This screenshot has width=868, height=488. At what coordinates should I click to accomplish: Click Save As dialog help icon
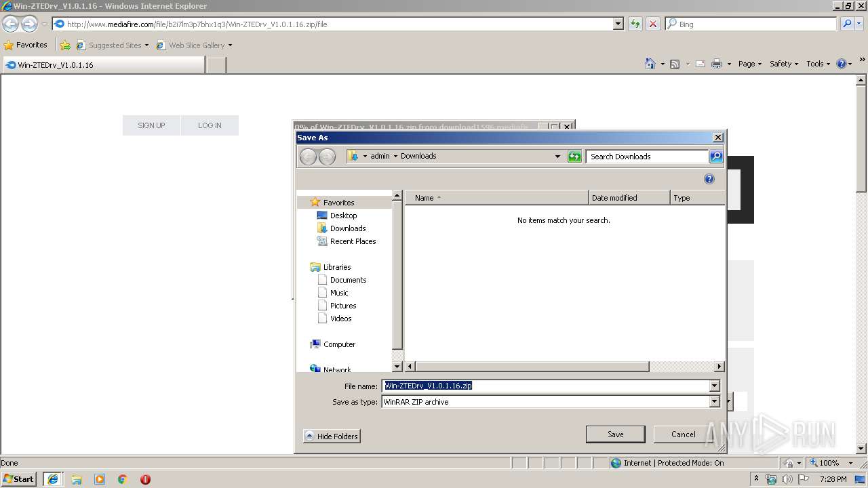coord(709,179)
